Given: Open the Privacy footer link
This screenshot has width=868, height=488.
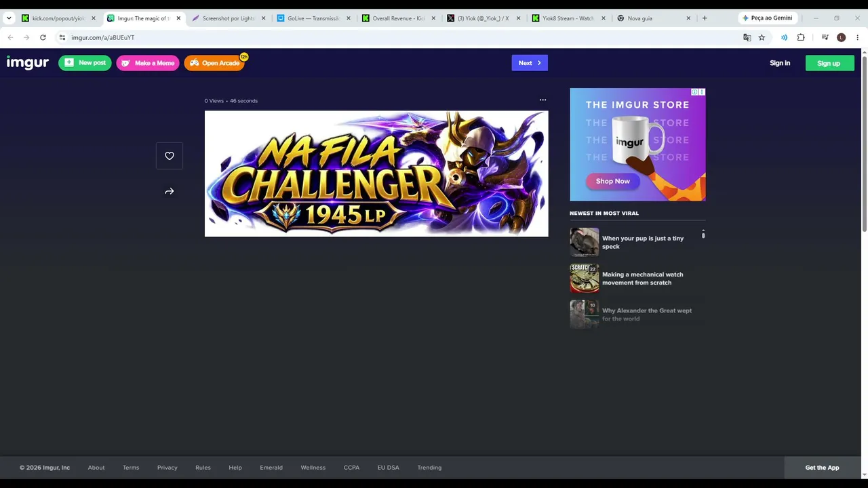Looking at the screenshot, I should point(167,468).
